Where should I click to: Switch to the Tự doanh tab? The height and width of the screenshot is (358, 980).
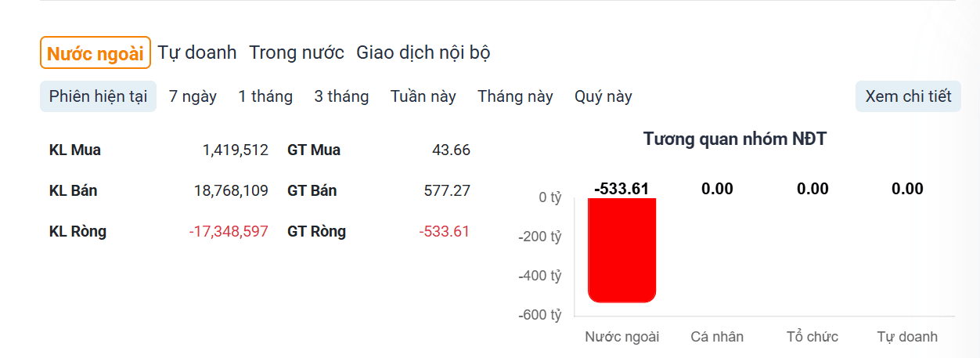pos(197,53)
